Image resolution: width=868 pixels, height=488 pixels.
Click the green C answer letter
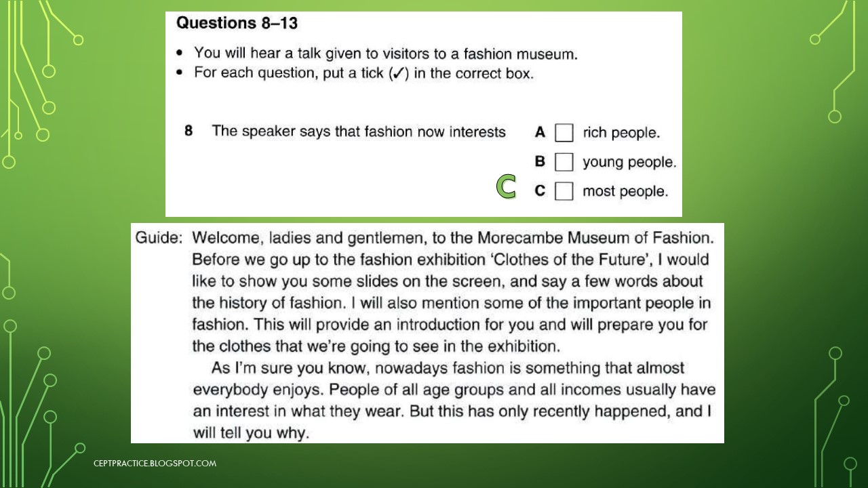(506, 187)
